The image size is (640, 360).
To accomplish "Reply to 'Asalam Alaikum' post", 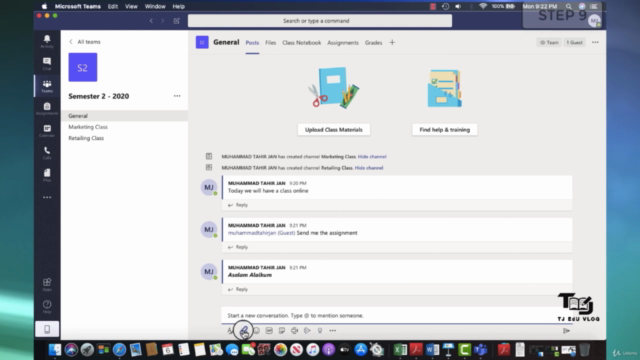I will 238,289.
